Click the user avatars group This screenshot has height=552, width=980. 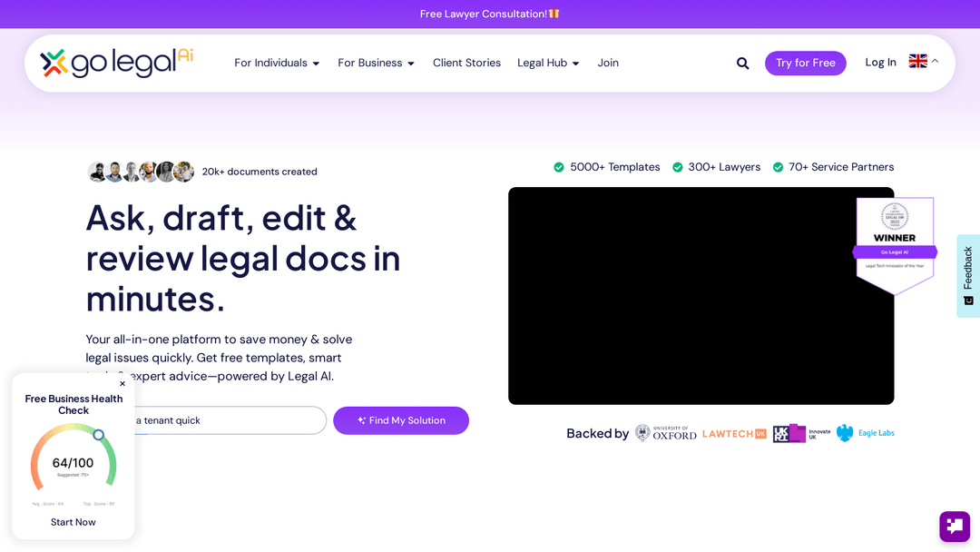pos(141,172)
